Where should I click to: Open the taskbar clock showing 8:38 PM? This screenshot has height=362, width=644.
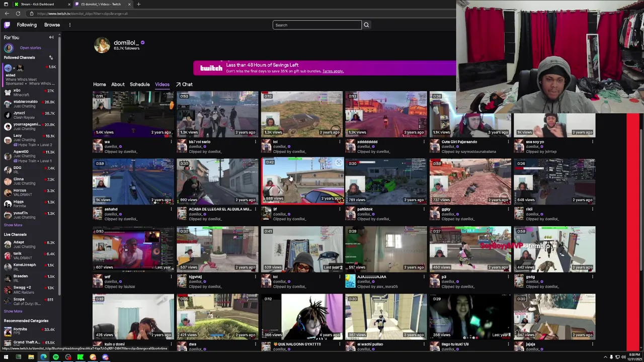point(633,357)
